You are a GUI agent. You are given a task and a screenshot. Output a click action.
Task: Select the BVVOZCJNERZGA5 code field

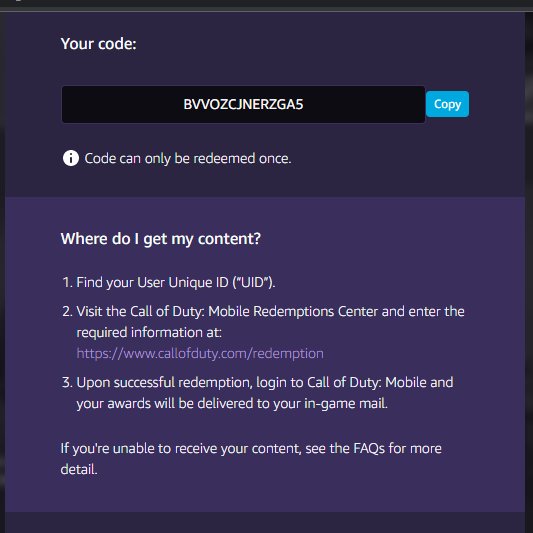pos(243,104)
